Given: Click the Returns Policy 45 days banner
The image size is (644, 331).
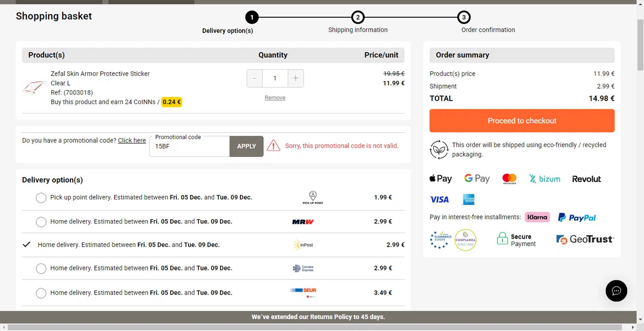Looking at the screenshot, I should [x=318, y=317].
